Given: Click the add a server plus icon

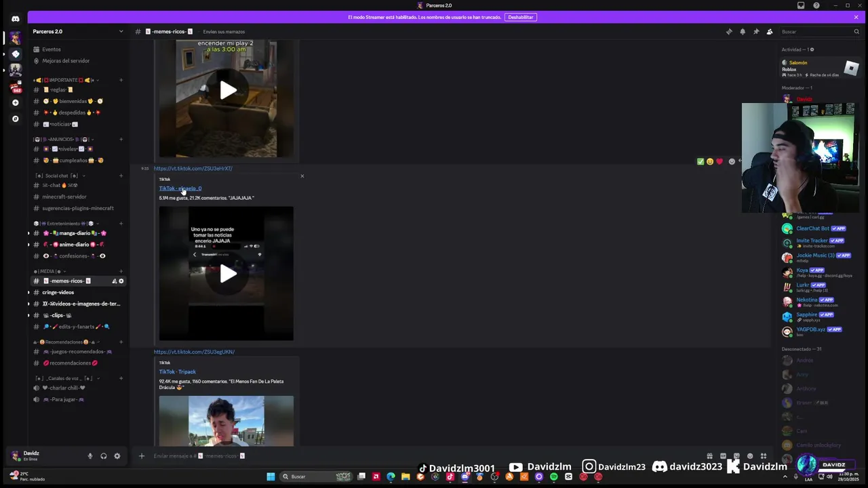Looking at the screenshot, I should (16, 102).
